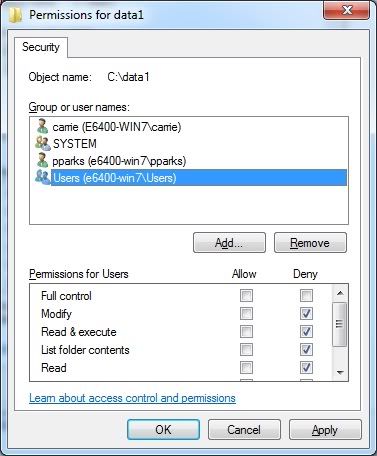Uncheck Deny for Modify permission
This screenshot has height=456, width=377.
[x=306, y=313]
